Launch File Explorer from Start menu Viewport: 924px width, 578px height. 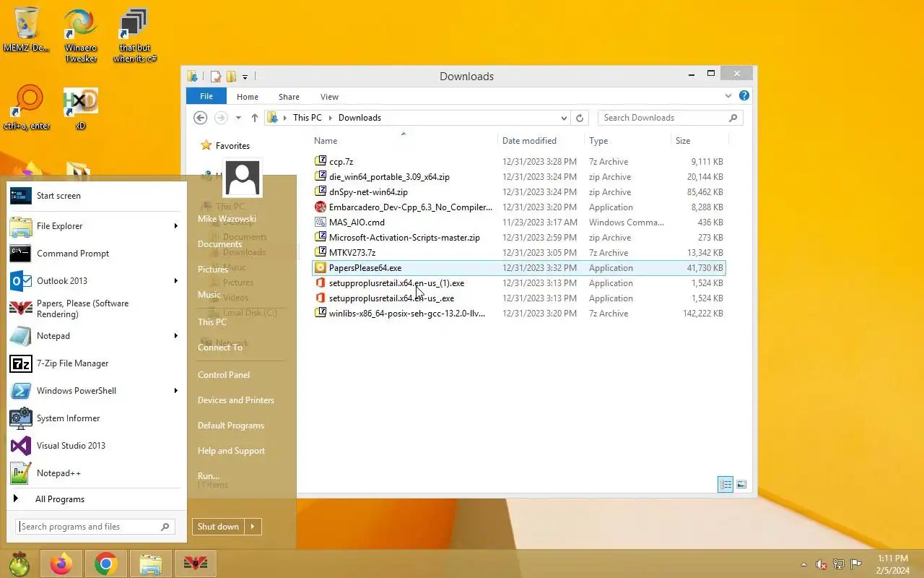[x=95, y=226]
